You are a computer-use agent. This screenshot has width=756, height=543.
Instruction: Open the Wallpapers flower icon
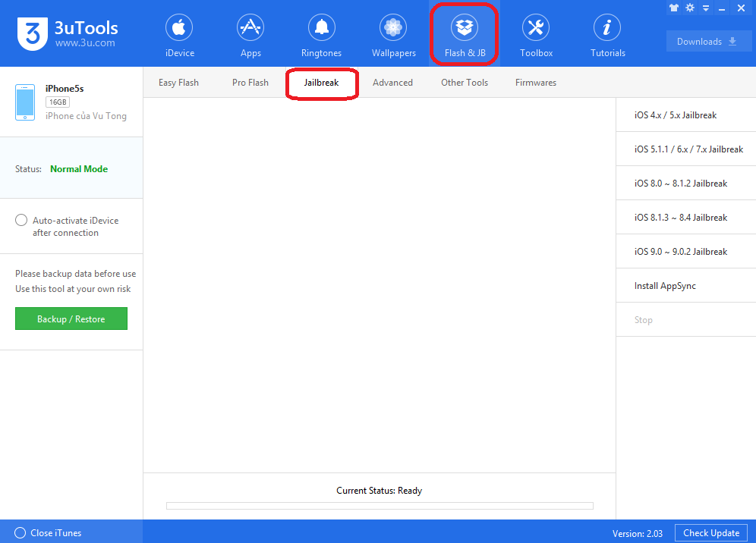(393, 27)
